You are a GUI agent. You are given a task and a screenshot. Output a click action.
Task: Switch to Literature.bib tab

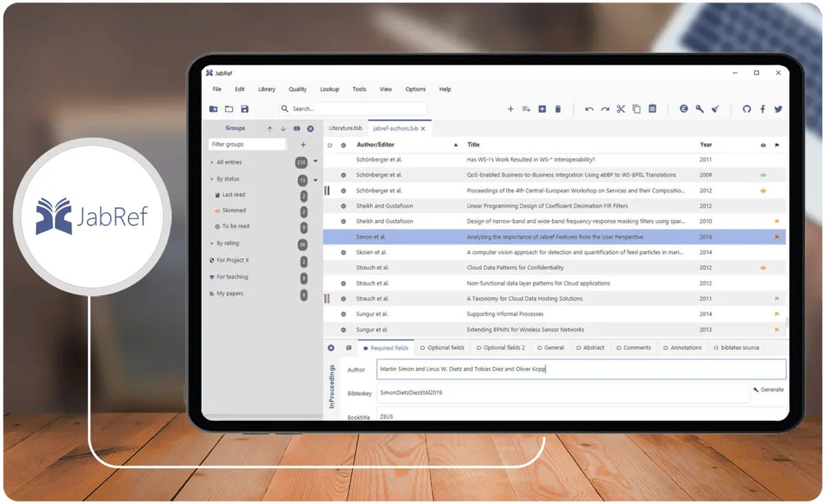(x=345, y=129)
